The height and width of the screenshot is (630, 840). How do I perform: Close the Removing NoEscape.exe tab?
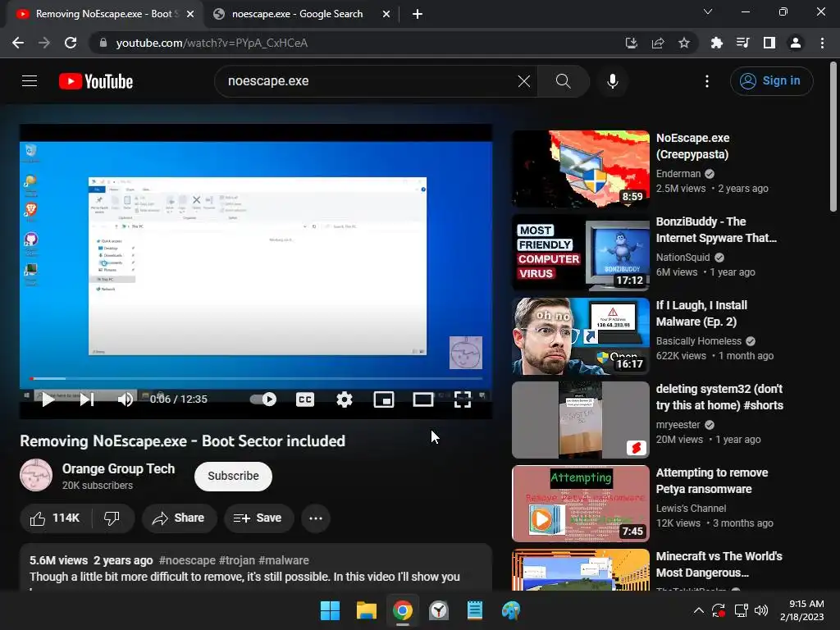click(x=190, y=14)
